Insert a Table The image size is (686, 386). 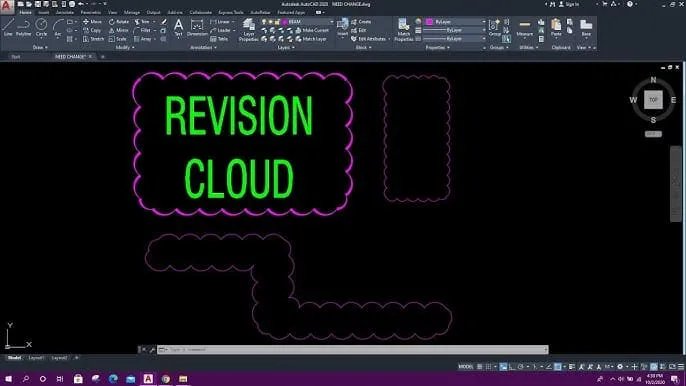pos(219,39)
